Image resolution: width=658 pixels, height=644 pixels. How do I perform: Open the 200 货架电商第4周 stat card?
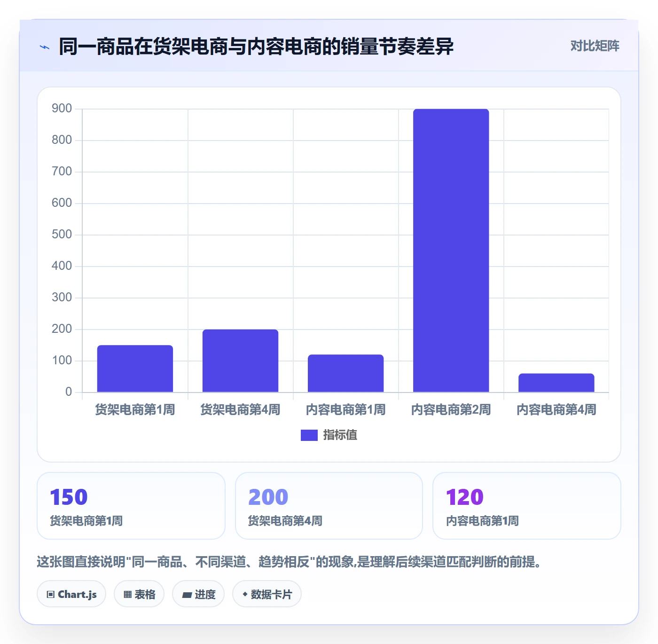(x=329, y=506)
